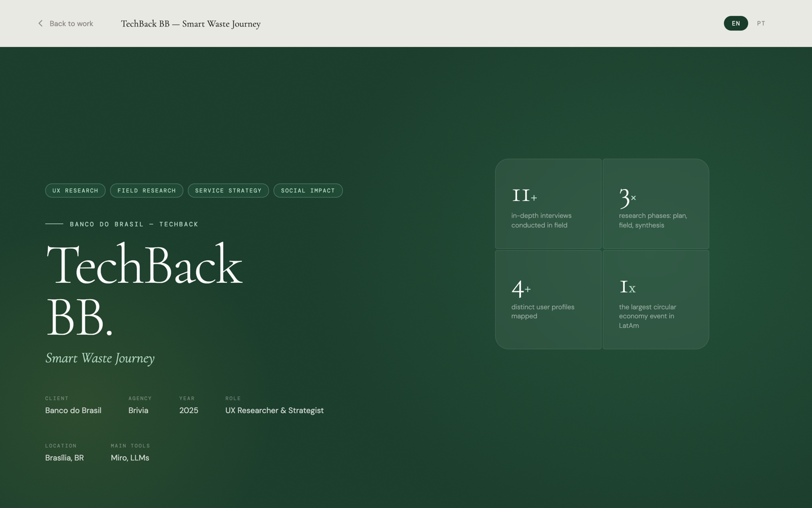Click the 3x research phases stat card
The height and width of the screenshot is (508, 812).
[655, 204]
